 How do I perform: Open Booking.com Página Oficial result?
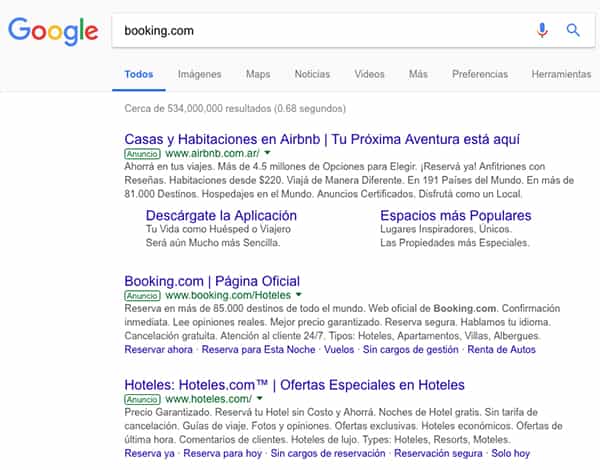coord(212,281)
